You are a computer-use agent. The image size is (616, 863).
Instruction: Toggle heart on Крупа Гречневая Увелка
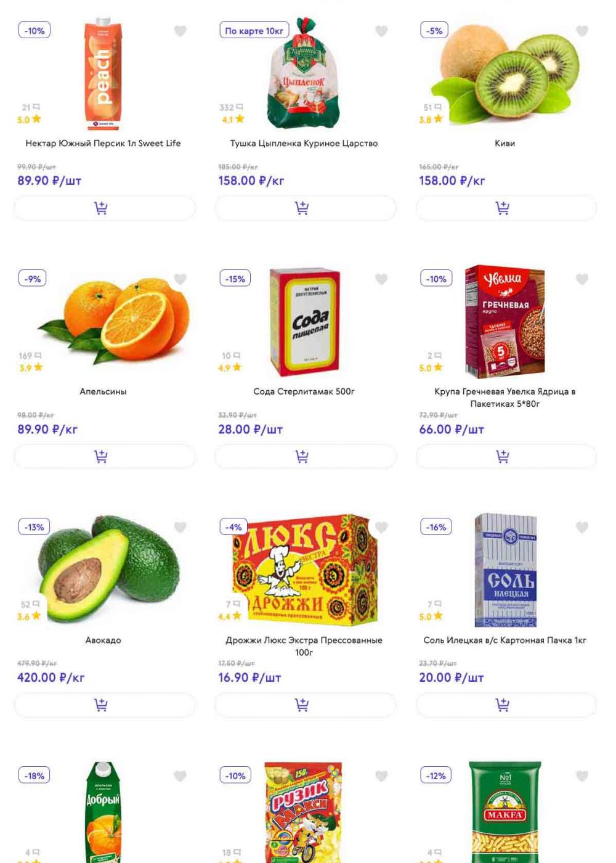click(x=582, y=279)
